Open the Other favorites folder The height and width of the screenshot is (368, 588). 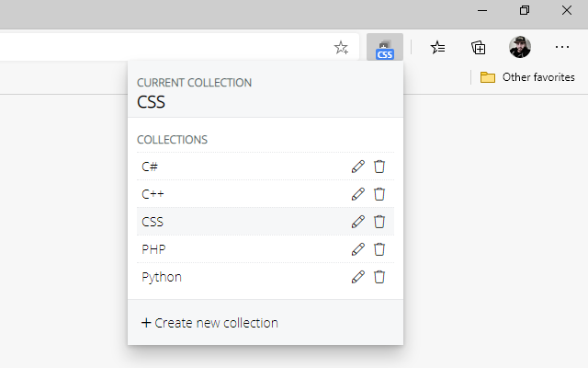(x=527, y=77)
